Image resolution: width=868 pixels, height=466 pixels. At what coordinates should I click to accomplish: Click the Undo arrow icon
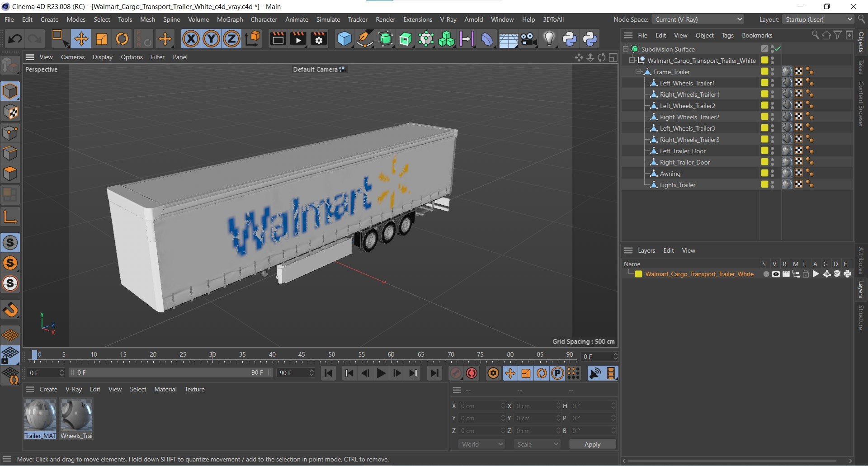14,39
